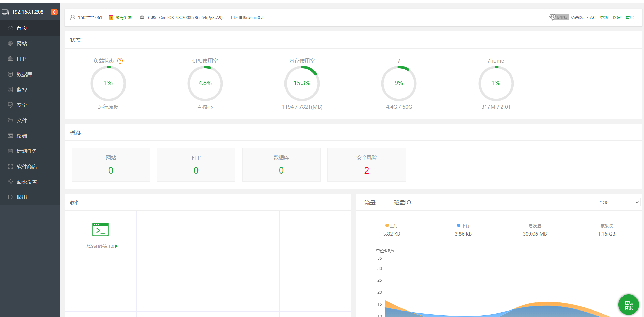Screen dimensions: 644x317
Task: Open the 面板设置 panel settings menu item
Action: (x=30, y=182)
